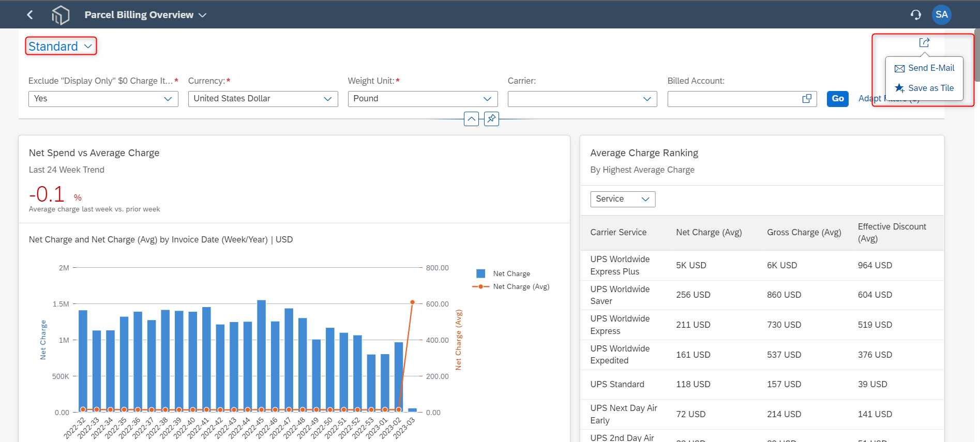Click the blue Net Charge legend swatch
Viewport: 980px width, 442px height.
click(480, 273)
